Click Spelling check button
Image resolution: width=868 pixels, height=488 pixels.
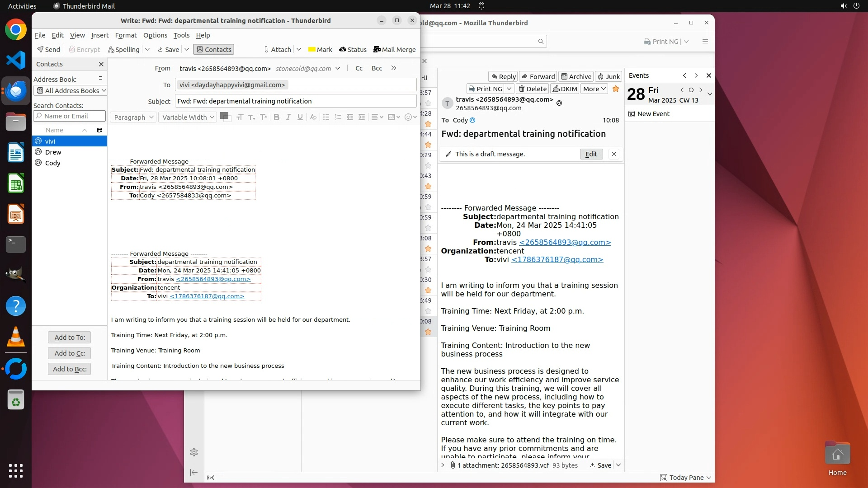tap(123, 49)
